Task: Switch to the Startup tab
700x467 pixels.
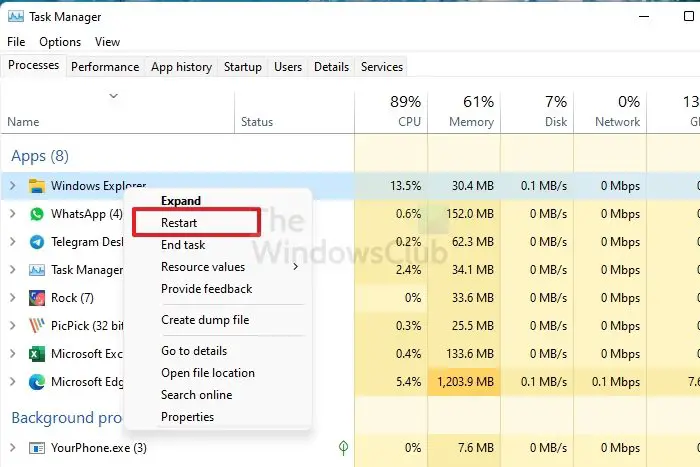Action: 243,67
